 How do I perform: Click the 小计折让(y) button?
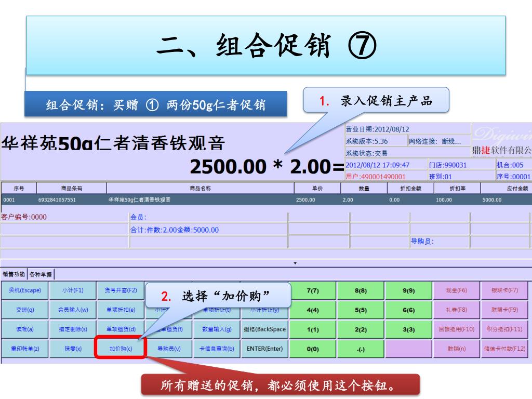pos(264,312)
